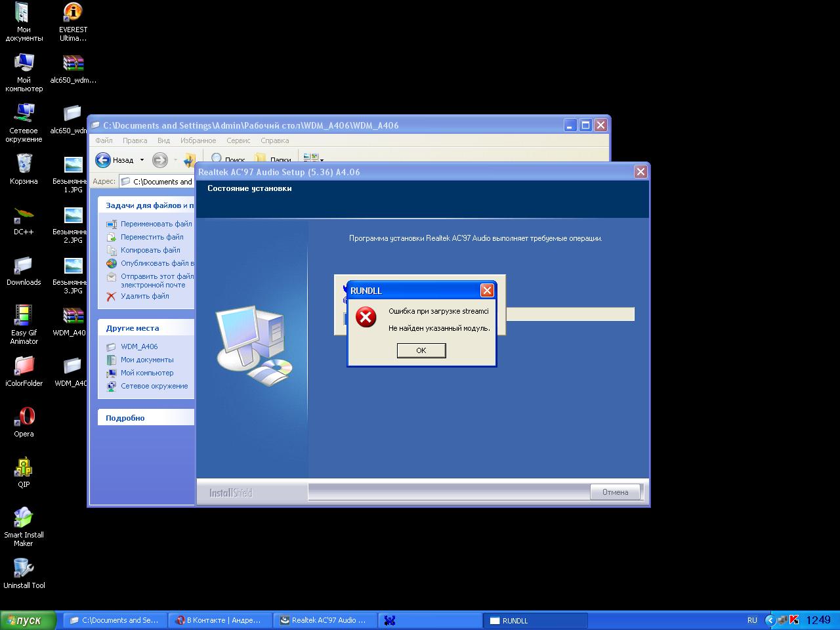This screenshot has width=840, height=630.
Task: Open Мои документы under Другие места
Action: [147, 360]
